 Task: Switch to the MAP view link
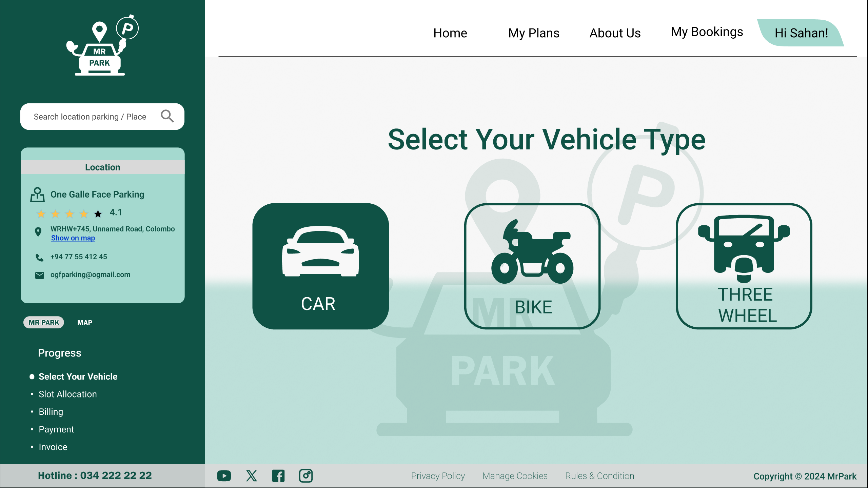[84, 322]
